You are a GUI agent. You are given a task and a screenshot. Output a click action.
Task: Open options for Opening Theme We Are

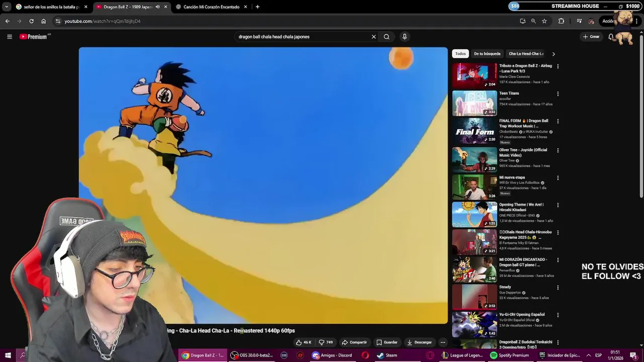point(557,205)
